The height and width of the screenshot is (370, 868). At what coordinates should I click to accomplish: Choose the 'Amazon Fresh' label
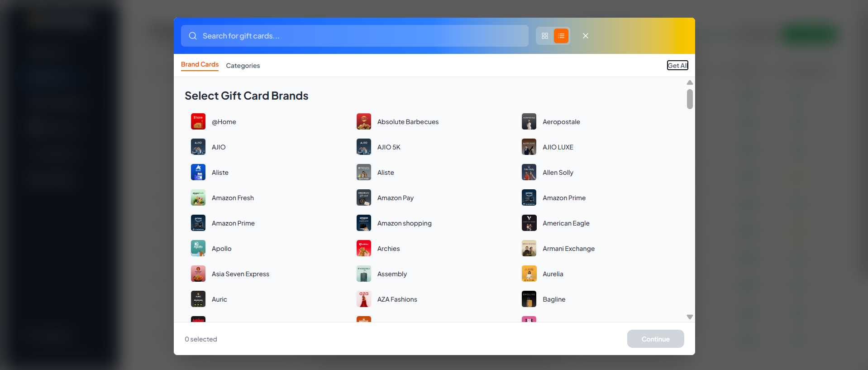click(x=233, y=198)
